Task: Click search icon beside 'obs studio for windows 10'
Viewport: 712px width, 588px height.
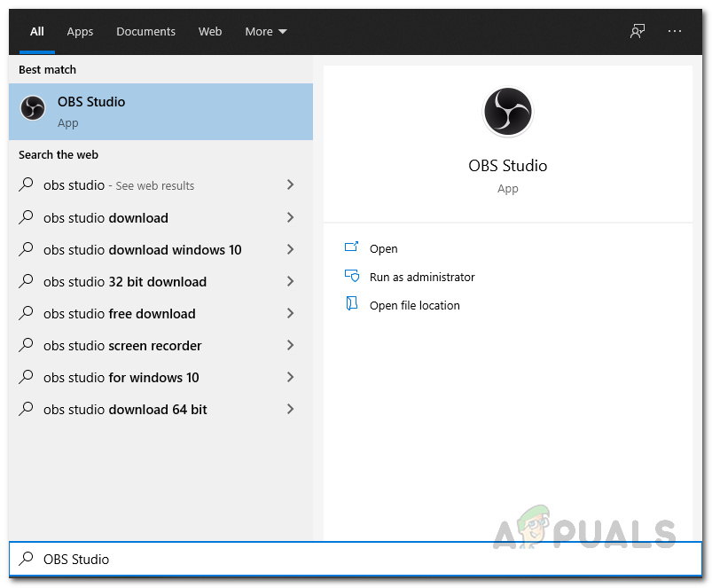Action: point(26,377)
